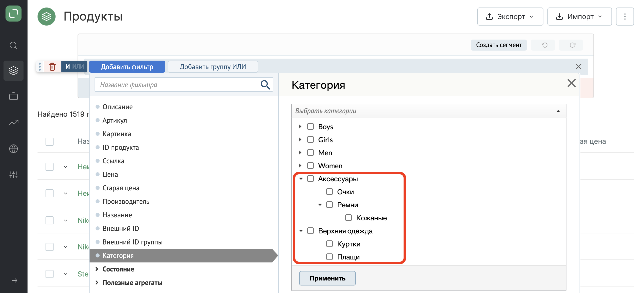Image resolution: width=644 pixels, height=293 pixels.
Task: Open the layers products sidebar icon
Action: pyautogui.click(x=14, y=71)
